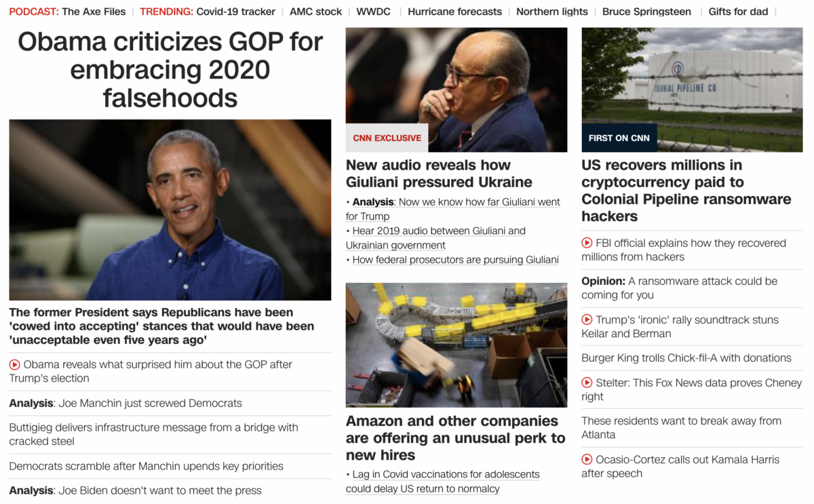
Task: Click the Obama interview photo
Action: point(170,210)
